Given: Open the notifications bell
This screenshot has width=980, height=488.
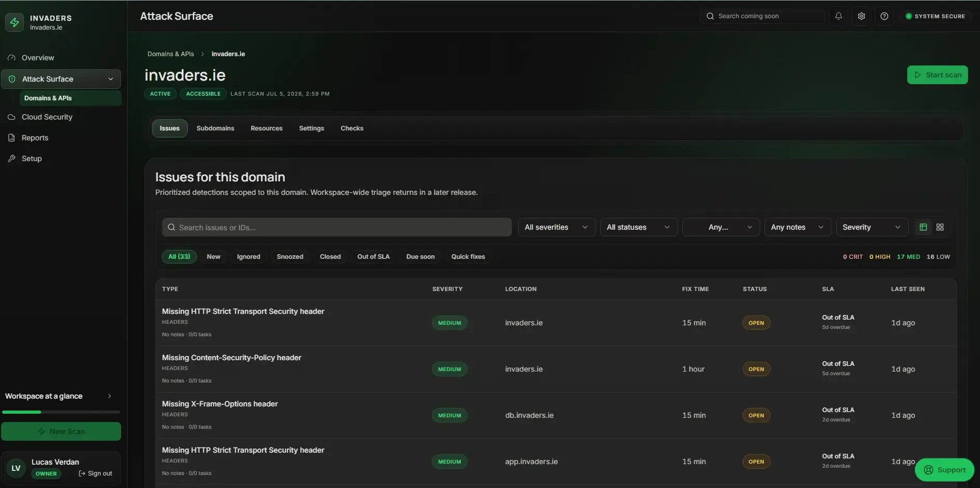Looking at the screenshot, I should click(x=839, y=16).
